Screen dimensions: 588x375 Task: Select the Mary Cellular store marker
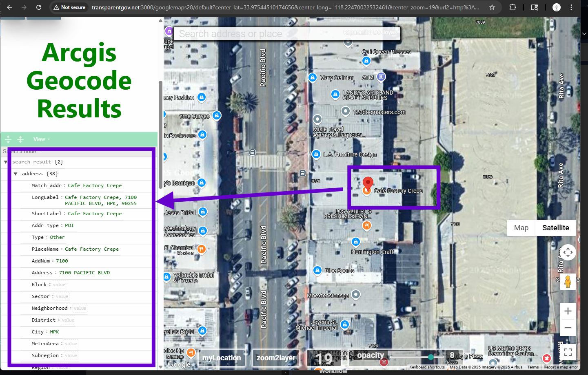point(313,77)
